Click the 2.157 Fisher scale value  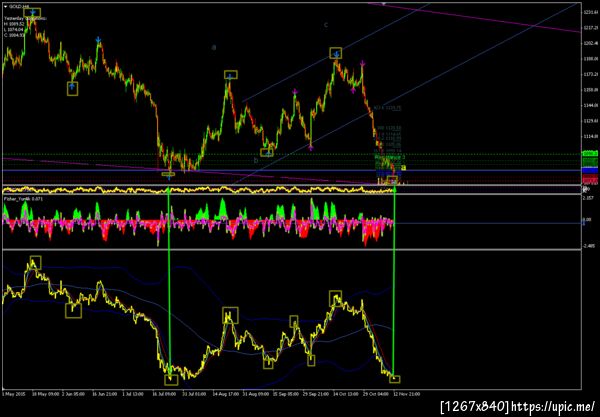(x=589, y=198)
